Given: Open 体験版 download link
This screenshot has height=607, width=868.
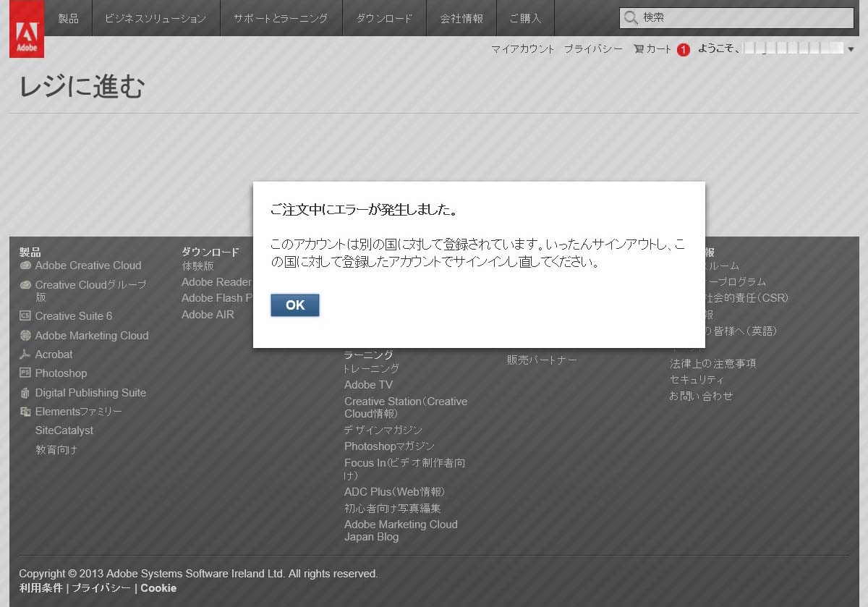Looking at the screenshot, I should (x=197, y=266).
